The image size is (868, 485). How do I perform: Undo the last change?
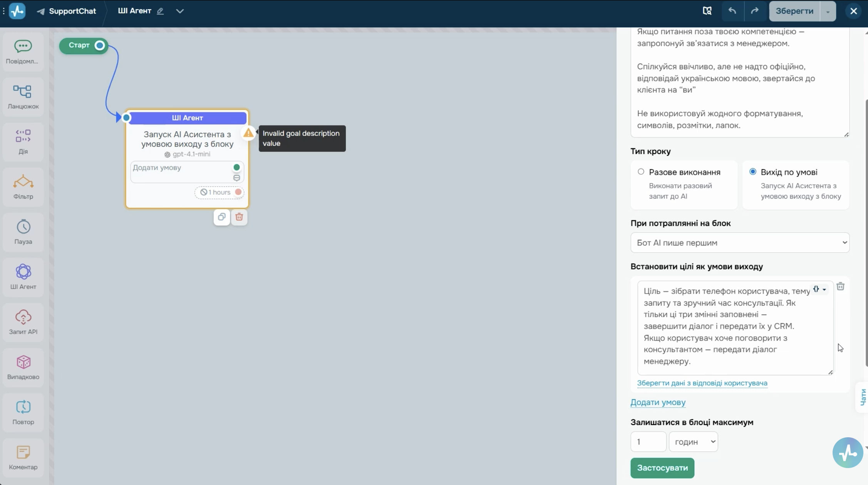(732, 11)
